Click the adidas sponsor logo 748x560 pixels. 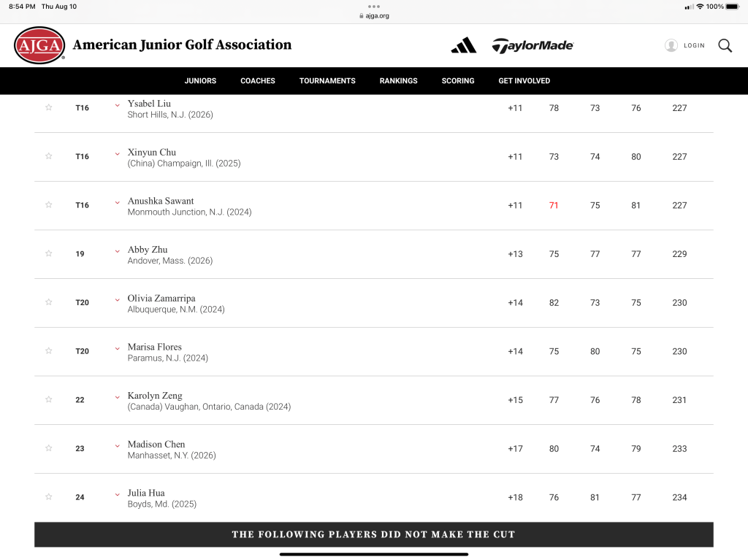pos(464,45)
